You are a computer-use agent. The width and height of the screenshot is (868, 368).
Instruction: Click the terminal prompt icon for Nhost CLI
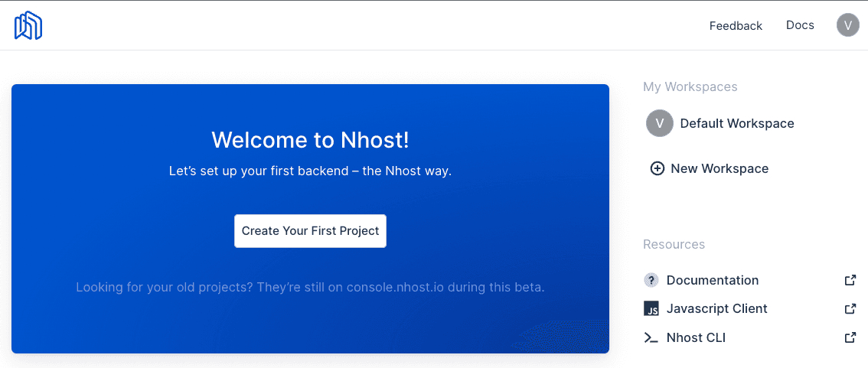(651, 337)
